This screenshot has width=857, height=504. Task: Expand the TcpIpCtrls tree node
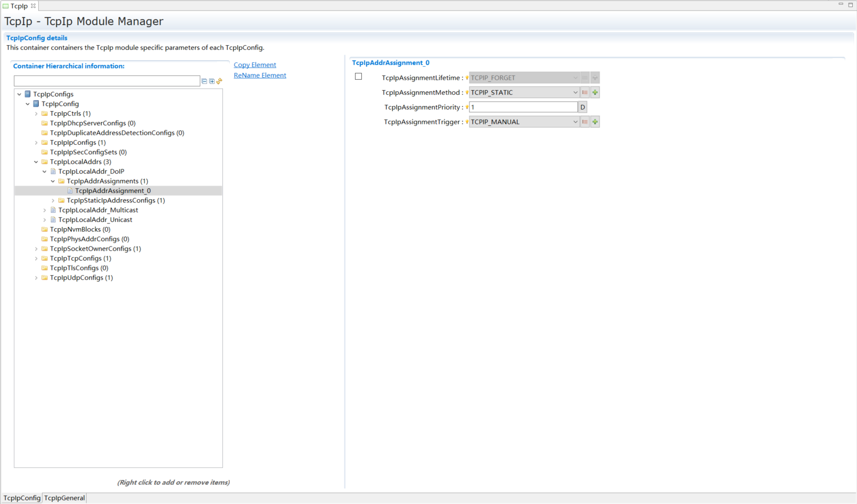point(36,114)
